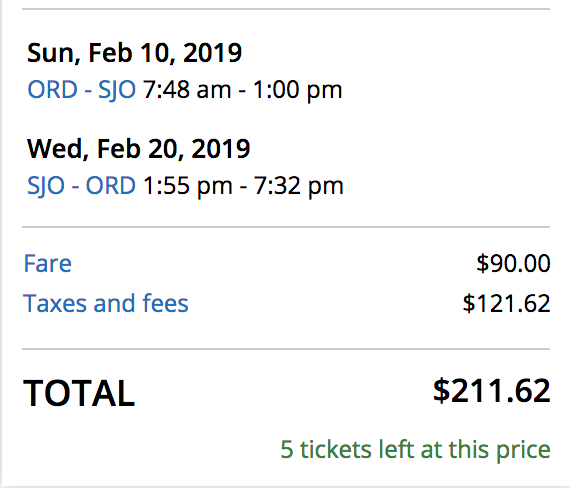The width and height of the screenshot is (570, 488).
Task: Open the ORD - SJO outbound flight link
Action: click(x=81, y=89)
